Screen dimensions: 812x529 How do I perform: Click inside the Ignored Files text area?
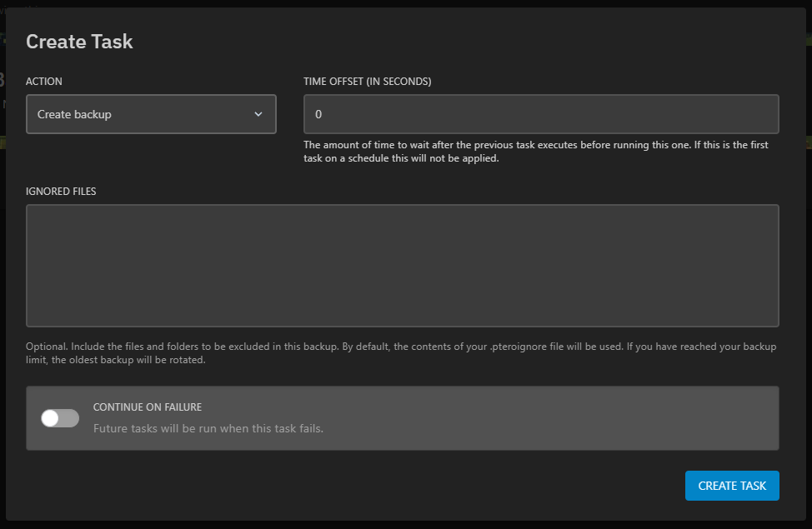402,266
